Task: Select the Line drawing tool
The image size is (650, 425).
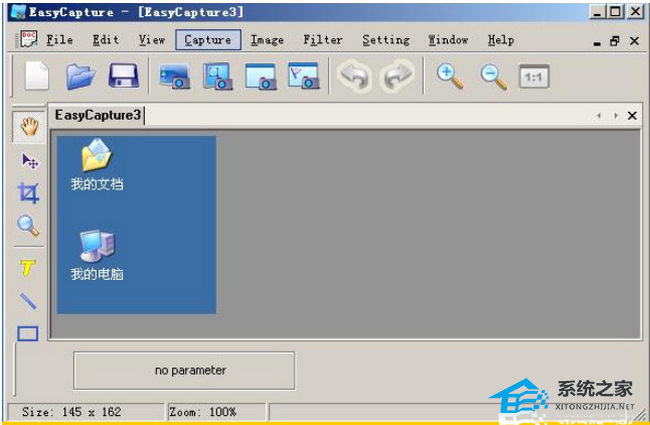Action: tap(28, 301)
